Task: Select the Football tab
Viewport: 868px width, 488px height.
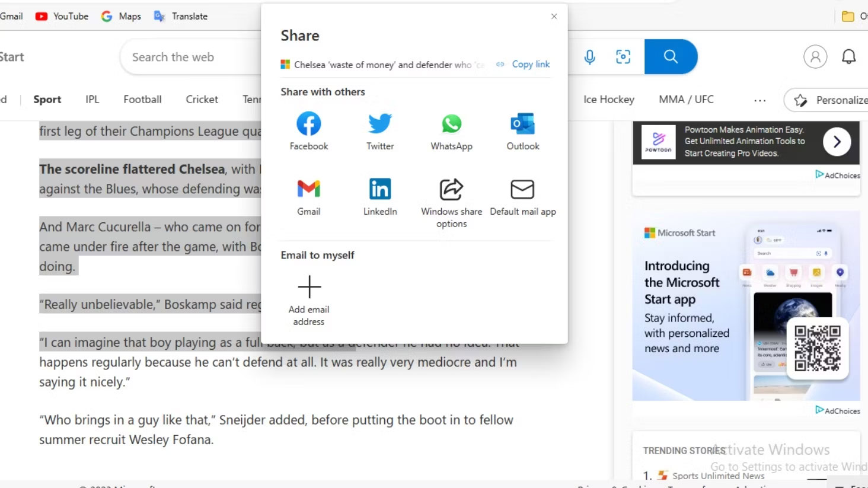Action: [x=142, y=100]
